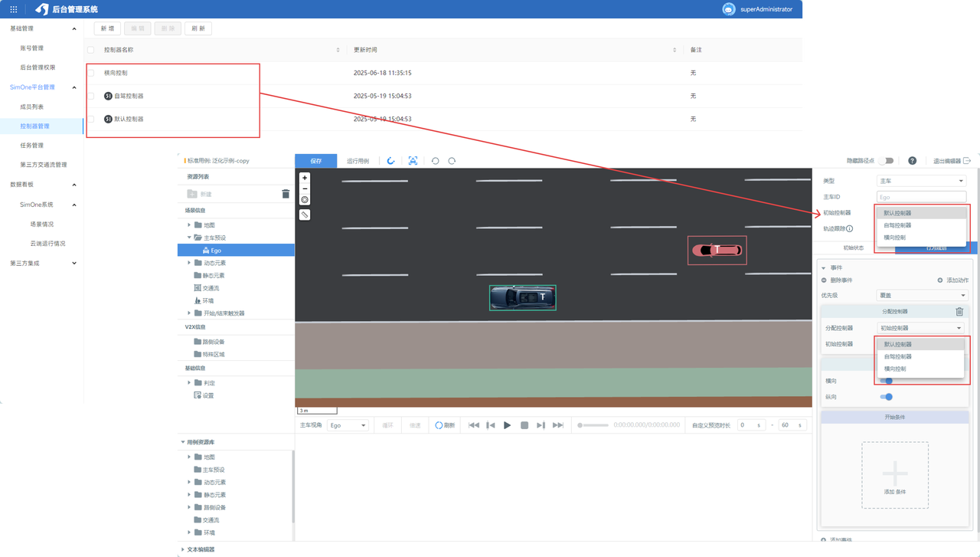Image resolution: width=980 pixels, height=557 pixels.
Task: Open the 优先级 dropdown showing 覆盖
Action: pos(922,295)
